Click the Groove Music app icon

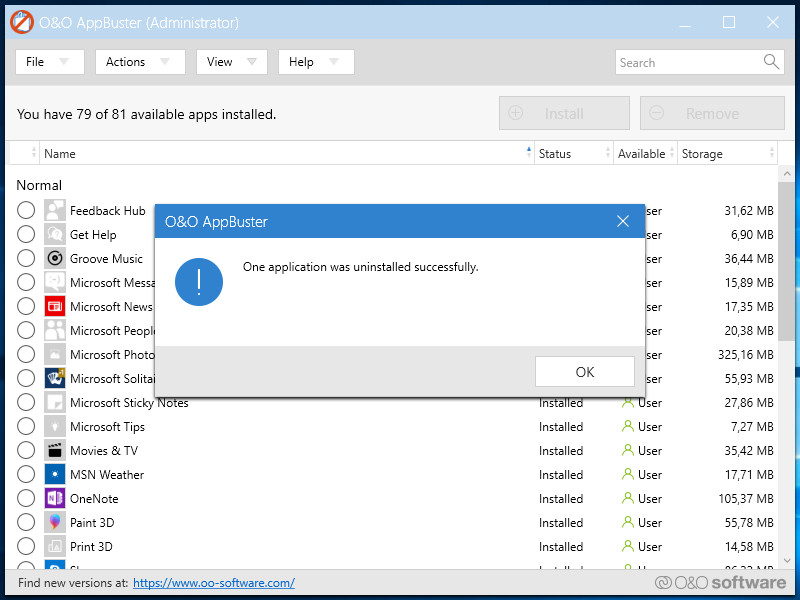click(x=55, y=258)
